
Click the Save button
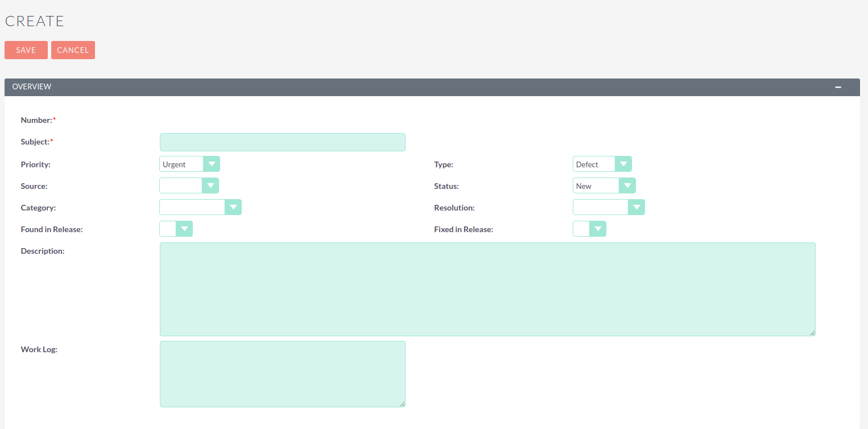(x=26, y=50)
